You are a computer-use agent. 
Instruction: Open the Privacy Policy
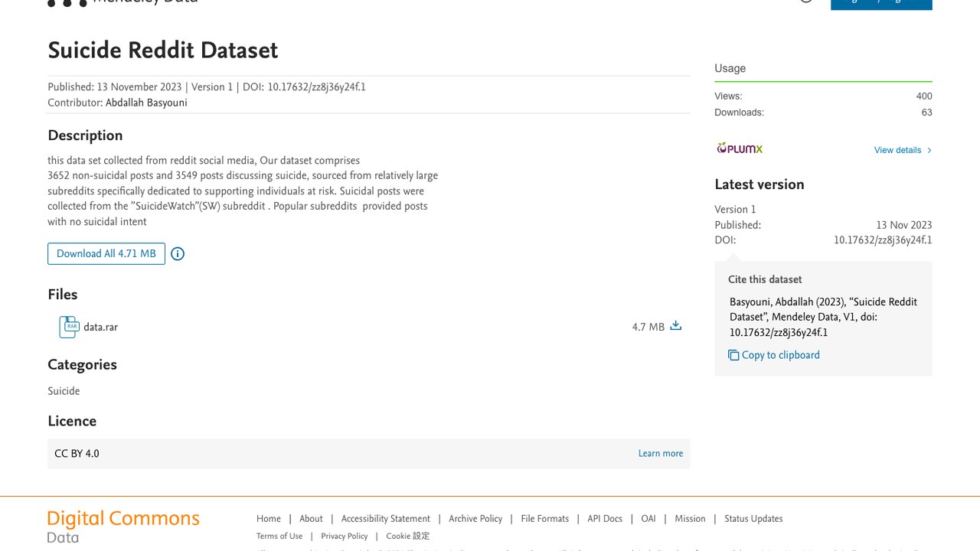coord(345,536)
